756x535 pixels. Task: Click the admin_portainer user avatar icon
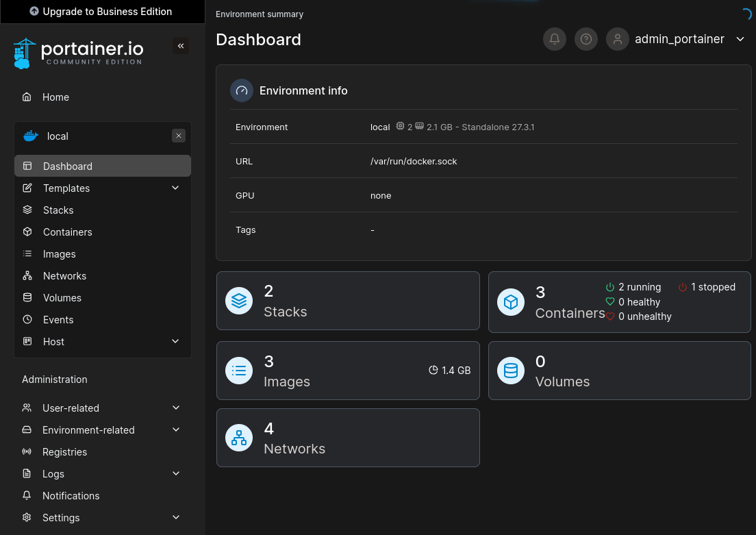(x=618, y=39)
